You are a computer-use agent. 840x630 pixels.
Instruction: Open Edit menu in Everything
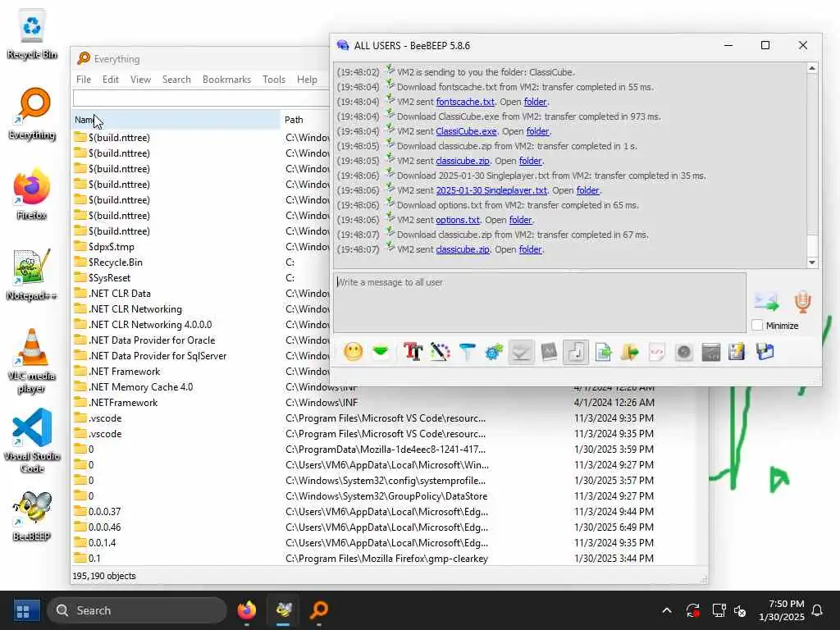pyautogui.click(x=111, y=80)
